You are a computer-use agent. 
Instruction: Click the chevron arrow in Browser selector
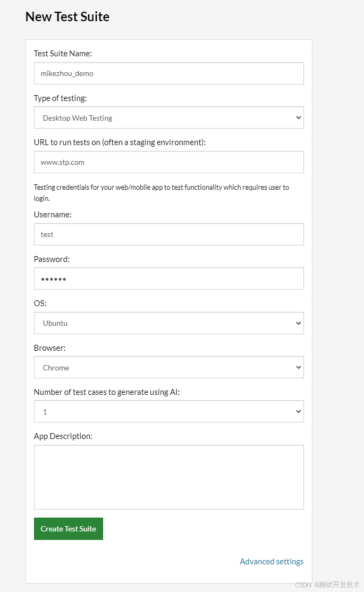coord(298,367)
